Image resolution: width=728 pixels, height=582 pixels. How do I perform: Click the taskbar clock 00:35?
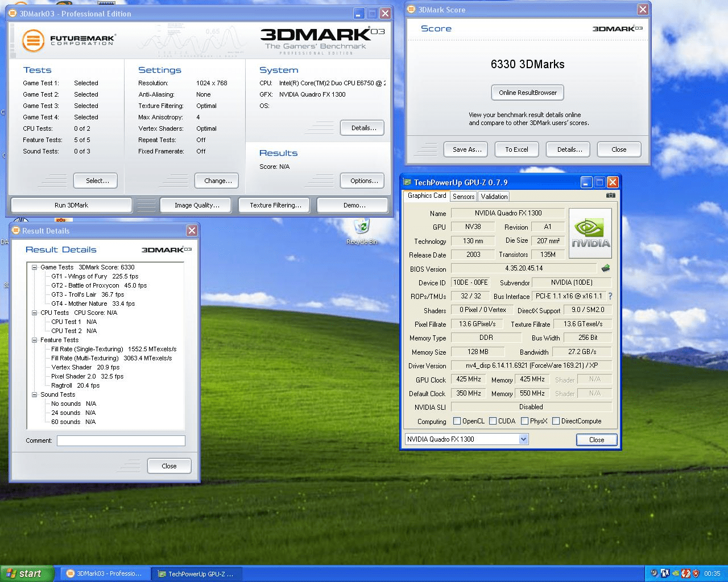pos(712,573)
